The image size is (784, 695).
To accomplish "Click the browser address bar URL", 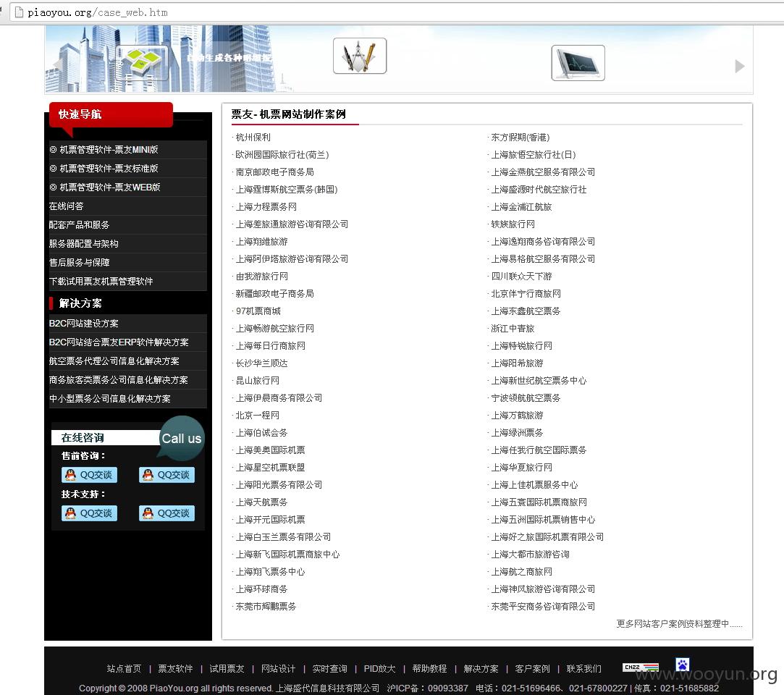I will (x=98, y=12).
